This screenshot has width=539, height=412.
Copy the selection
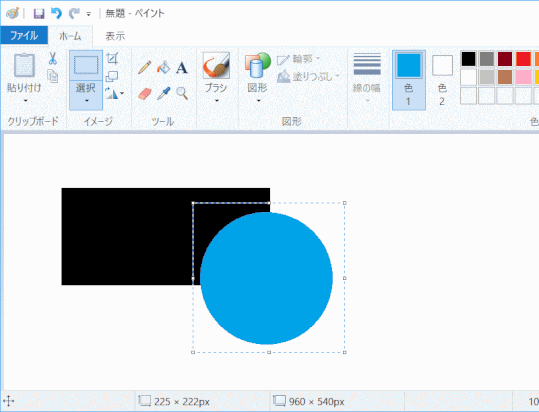click(52, 76)
